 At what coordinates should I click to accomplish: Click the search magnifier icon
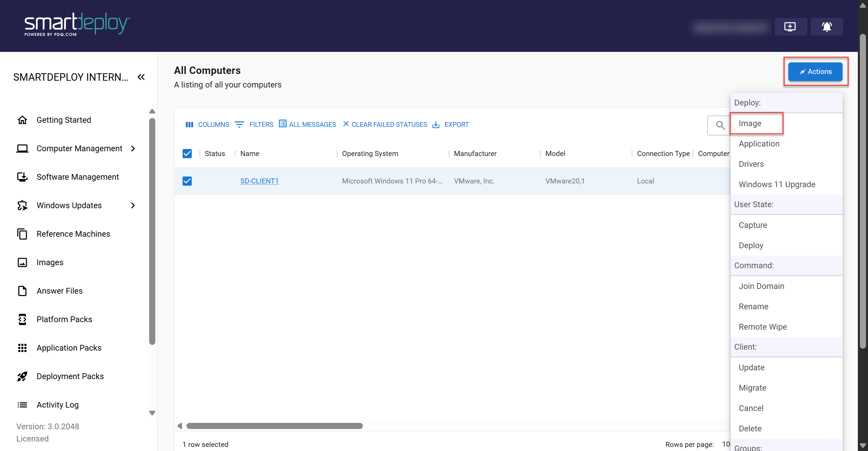[x=720, y=125]
